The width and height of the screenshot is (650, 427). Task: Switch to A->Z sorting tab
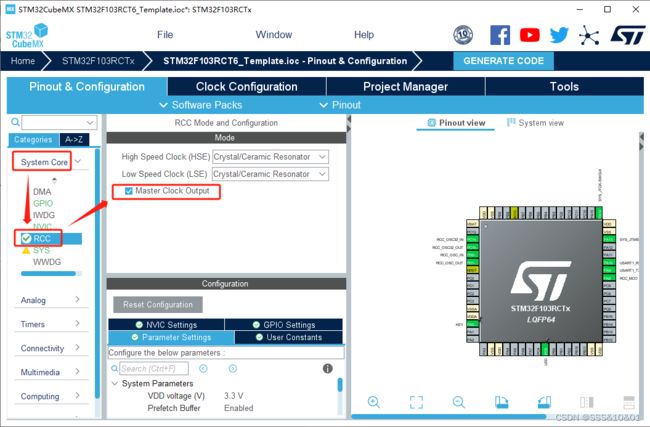74,140
